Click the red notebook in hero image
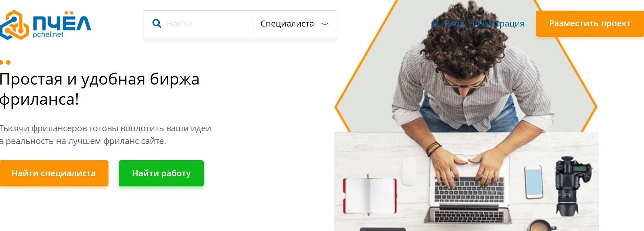 tap(370, 195)
